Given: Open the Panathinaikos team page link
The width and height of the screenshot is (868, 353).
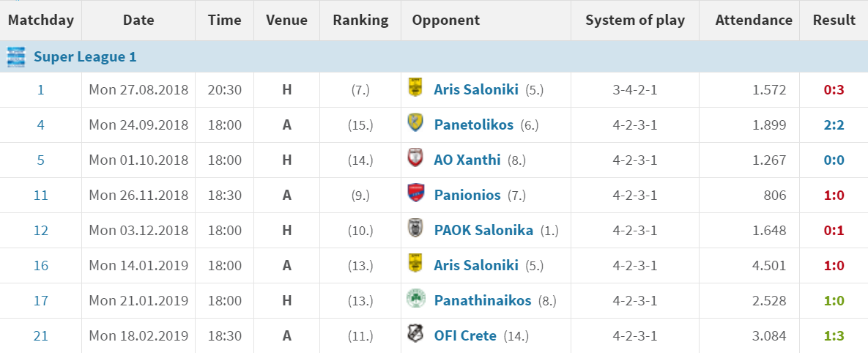Looking at the screenshot, I should (482, 300).
